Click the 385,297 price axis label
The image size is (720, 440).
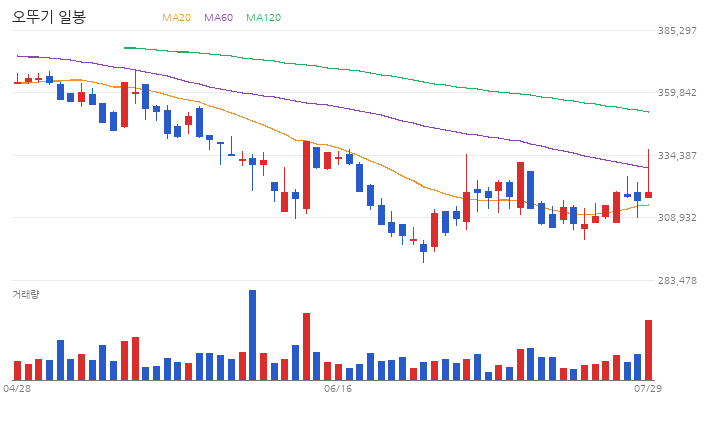(677, 31)
